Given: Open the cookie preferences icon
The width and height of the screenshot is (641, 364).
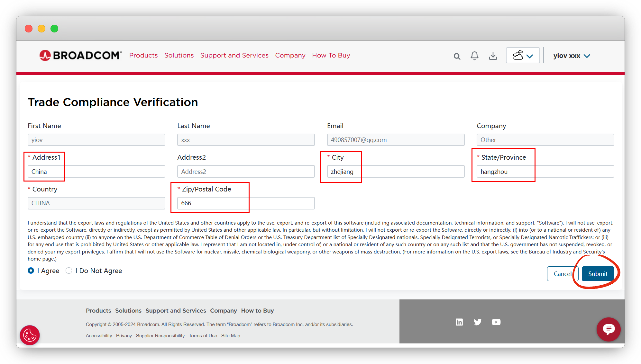Looking at the screenshot, I should (x=30, y=335).
